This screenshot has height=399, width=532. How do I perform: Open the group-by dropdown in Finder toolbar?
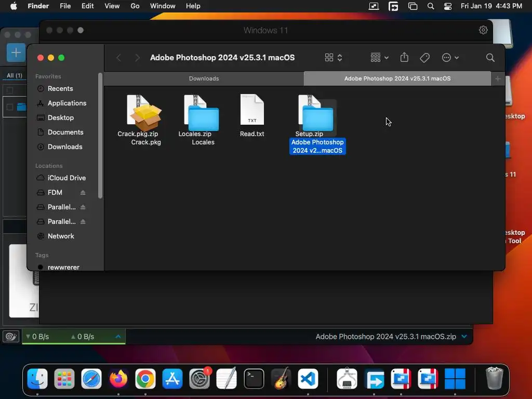point(379,58)
